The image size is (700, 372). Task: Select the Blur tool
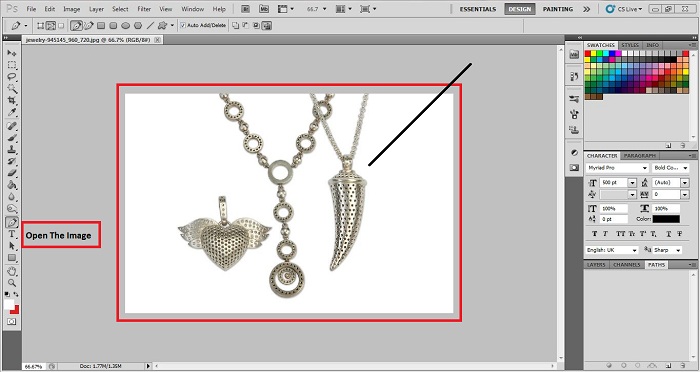[12, 196]
